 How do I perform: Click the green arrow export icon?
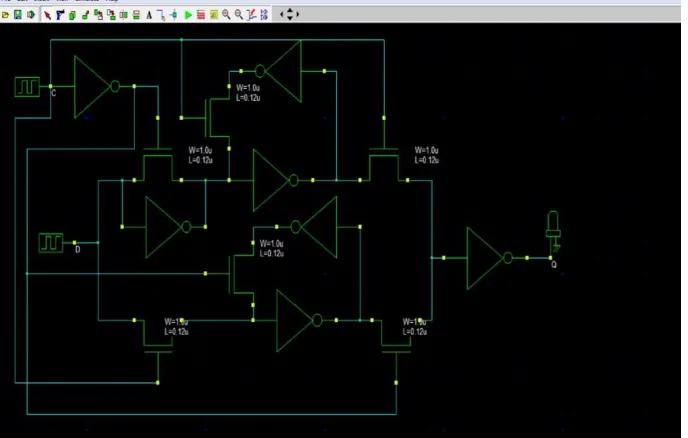[x=31, y=15]
